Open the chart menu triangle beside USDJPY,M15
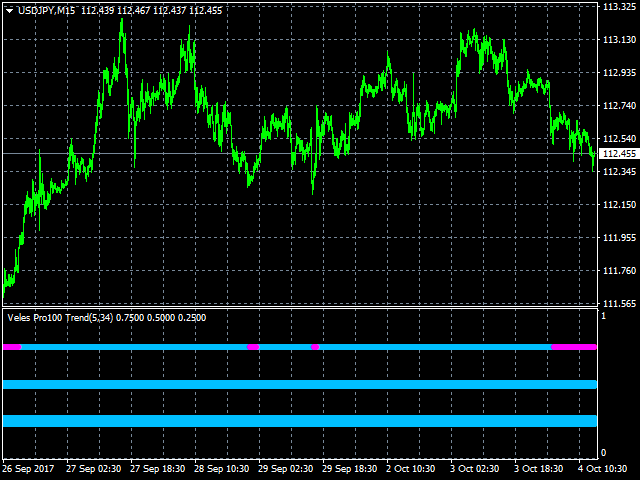Image resolution: width=640 pixels, height=480 pixels. tap(9, 9)
